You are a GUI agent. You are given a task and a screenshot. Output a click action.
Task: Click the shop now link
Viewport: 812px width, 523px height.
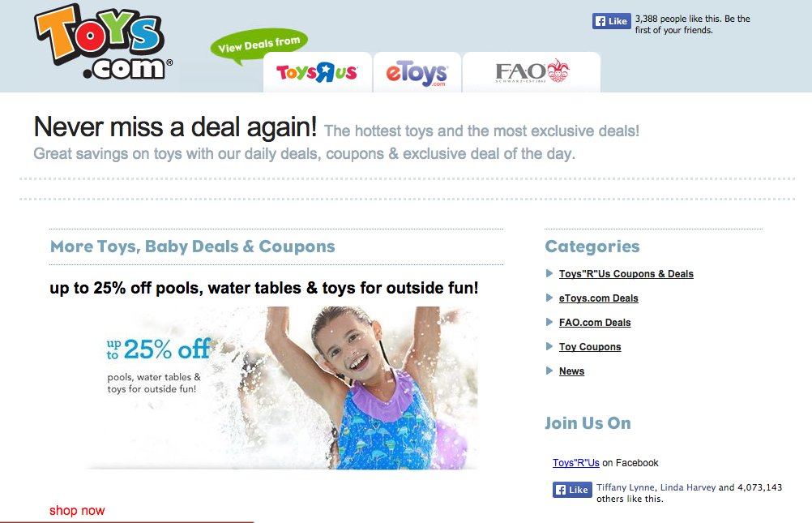pyautogui.click(x=77, y=511)
